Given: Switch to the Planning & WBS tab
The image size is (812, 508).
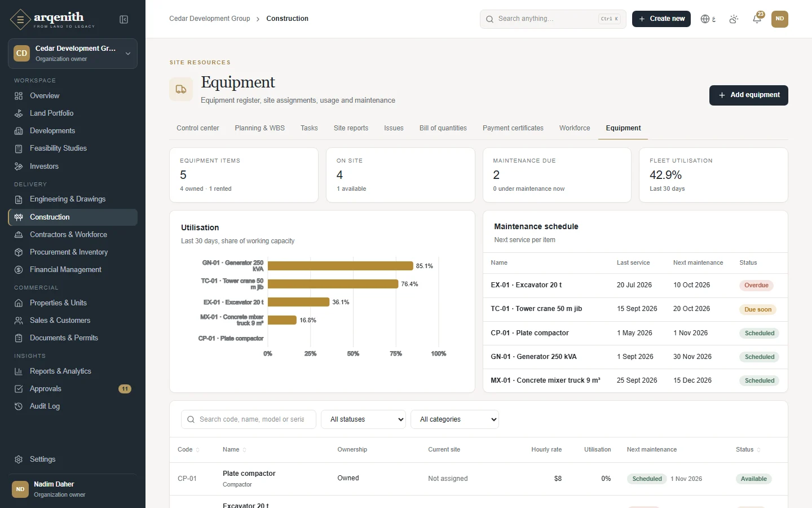Looking at the screenshot, I should click(259, 128).
